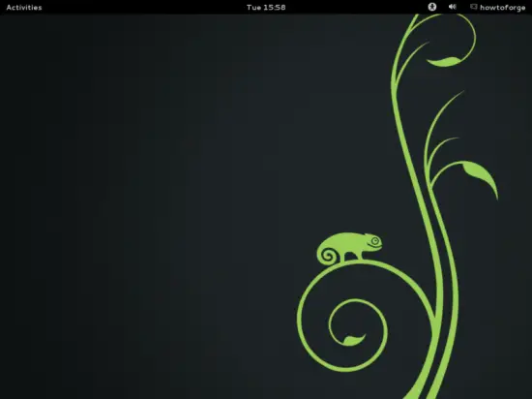
Task: Click the volume speaker icon
Action: [x=453, y=7]
